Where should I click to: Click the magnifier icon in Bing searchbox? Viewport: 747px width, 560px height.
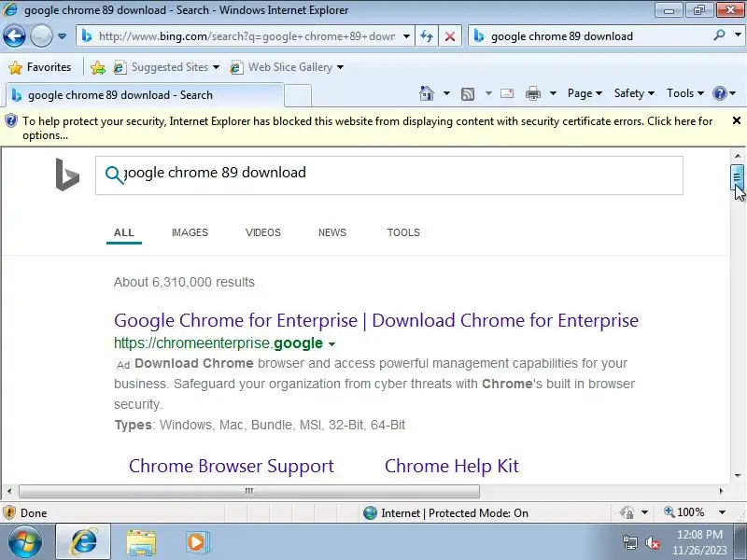point(114,175)
